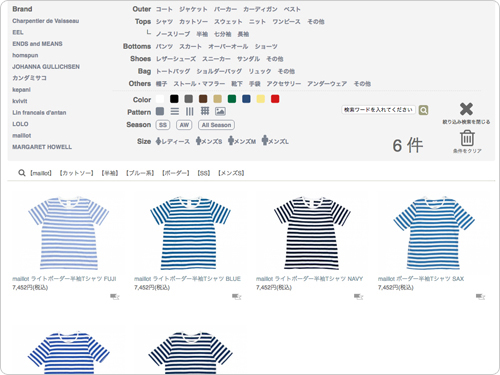Click the green search magnifier button
Screen dimensions: 500x375
(x=423, y=110)
